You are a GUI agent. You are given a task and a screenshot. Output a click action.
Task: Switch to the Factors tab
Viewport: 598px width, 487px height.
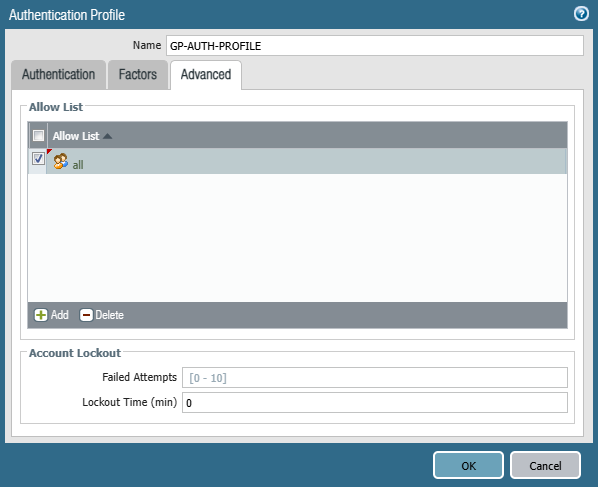pyautogui.click(x=138, y=74)
